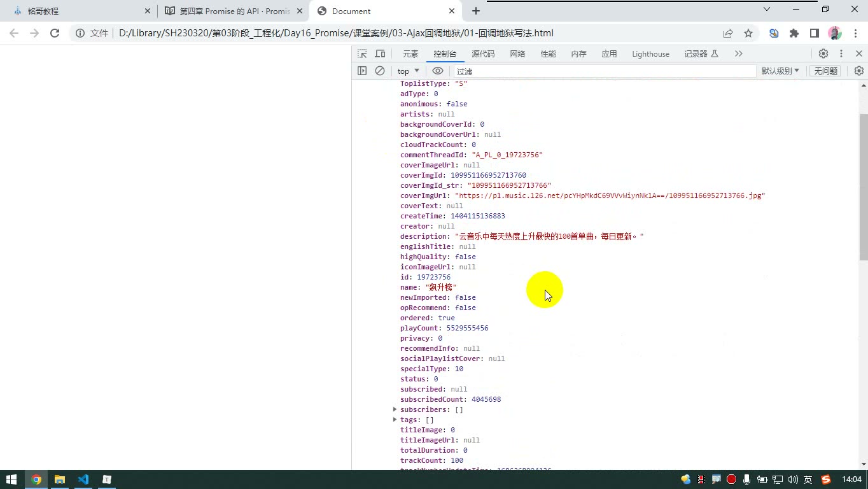Viewport: 868px width, 489px height.
Task: Open console settings gear beside 无问题
Action: [858, 71]
